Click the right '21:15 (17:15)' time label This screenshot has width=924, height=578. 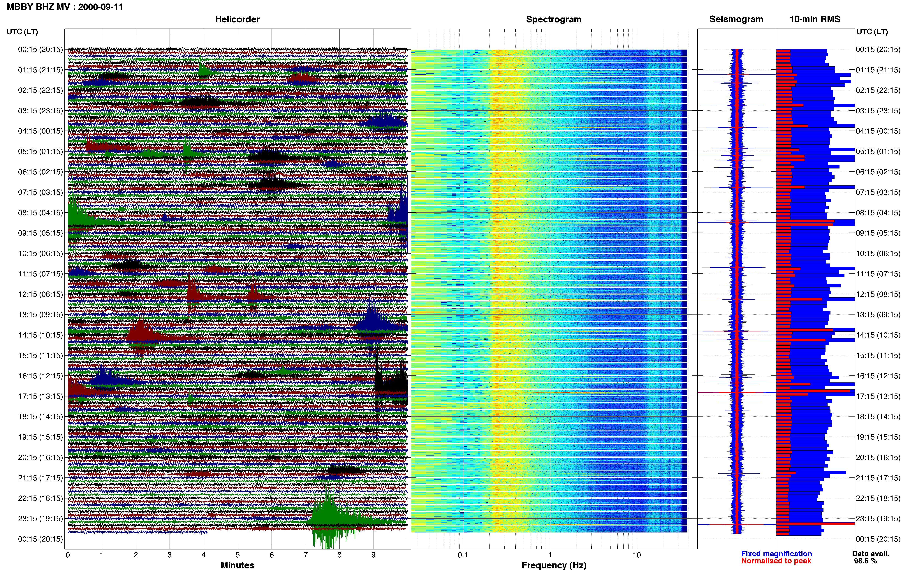tap(878, 478)
